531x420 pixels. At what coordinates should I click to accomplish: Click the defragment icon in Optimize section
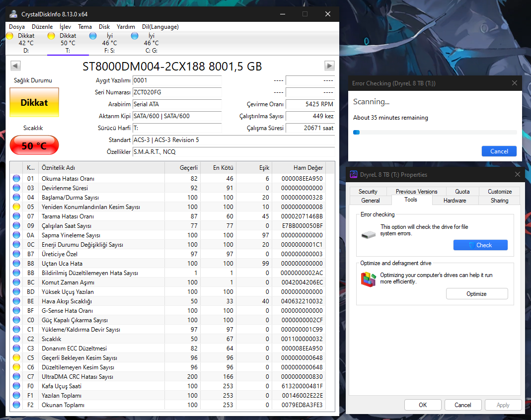coord(369,280)
